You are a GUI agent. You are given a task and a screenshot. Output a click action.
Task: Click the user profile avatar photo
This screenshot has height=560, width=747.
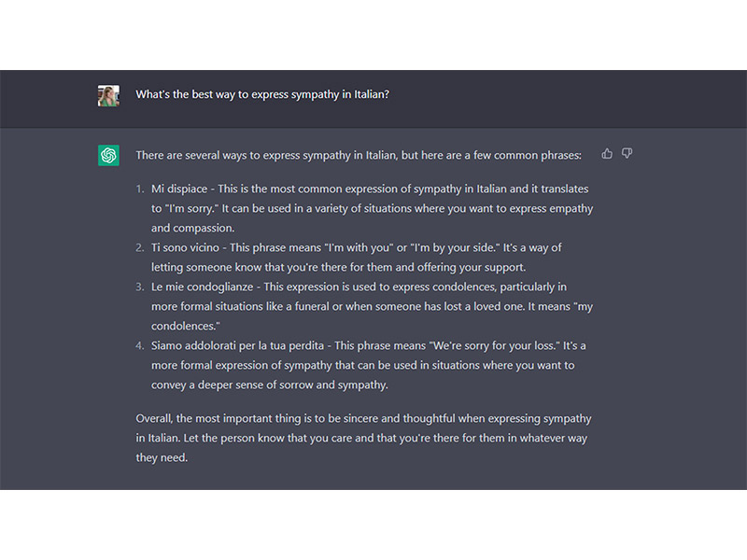click(108, 96)
